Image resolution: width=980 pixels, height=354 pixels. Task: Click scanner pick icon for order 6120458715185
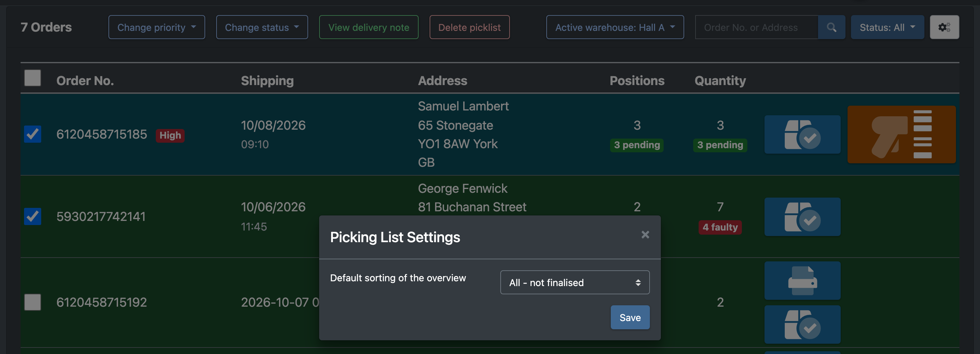[901, 134]
